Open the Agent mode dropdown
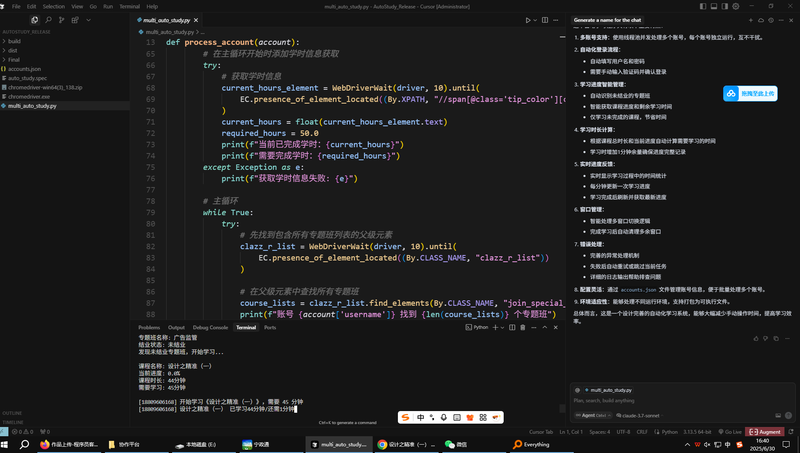This screenshot has width=800, height=453. [593, 415]
